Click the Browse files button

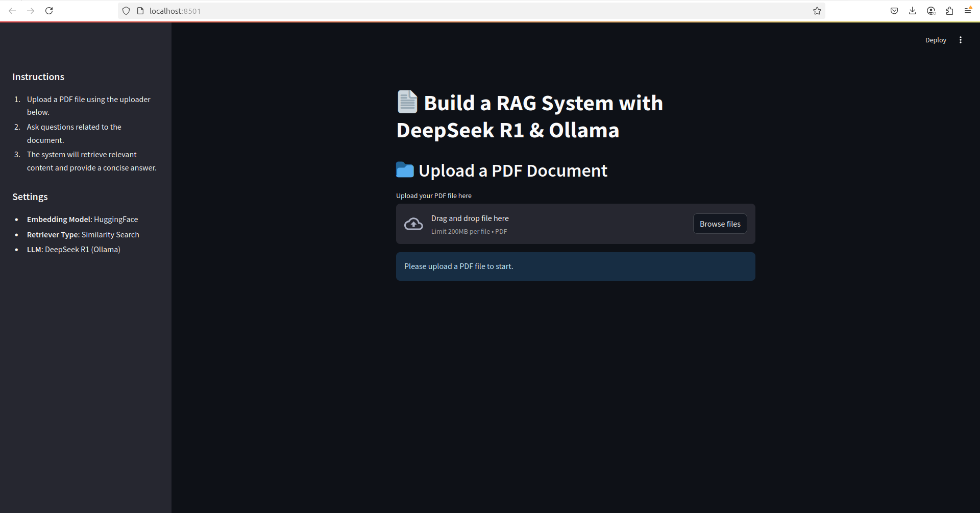click(x=720, y=224)
